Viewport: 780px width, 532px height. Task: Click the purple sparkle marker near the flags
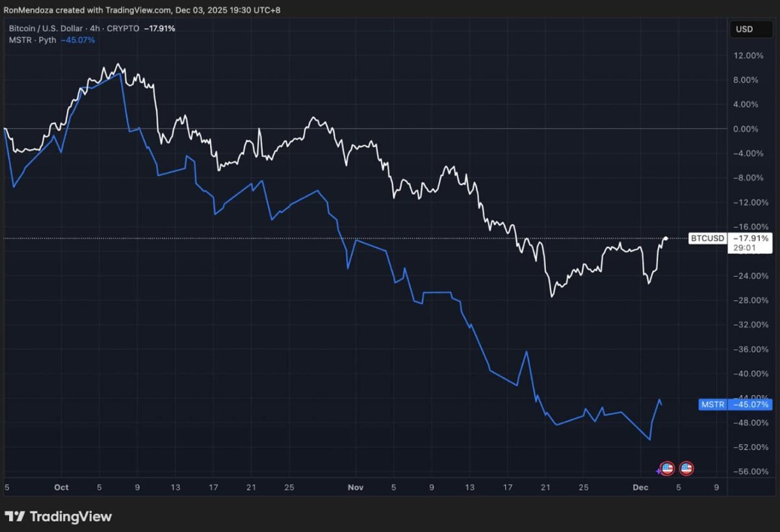[657, 470]
